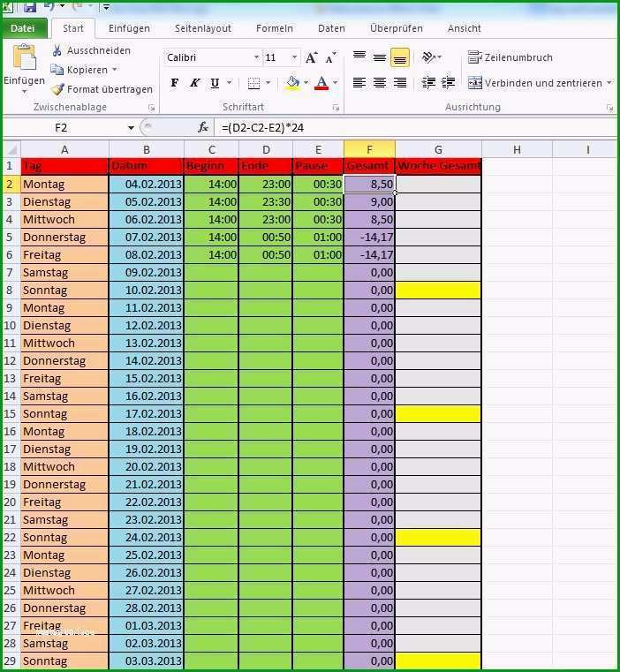This screenshot has height=672, width=620.
Task: Open the font color dropdown arrow
Action: coord(335,83)
